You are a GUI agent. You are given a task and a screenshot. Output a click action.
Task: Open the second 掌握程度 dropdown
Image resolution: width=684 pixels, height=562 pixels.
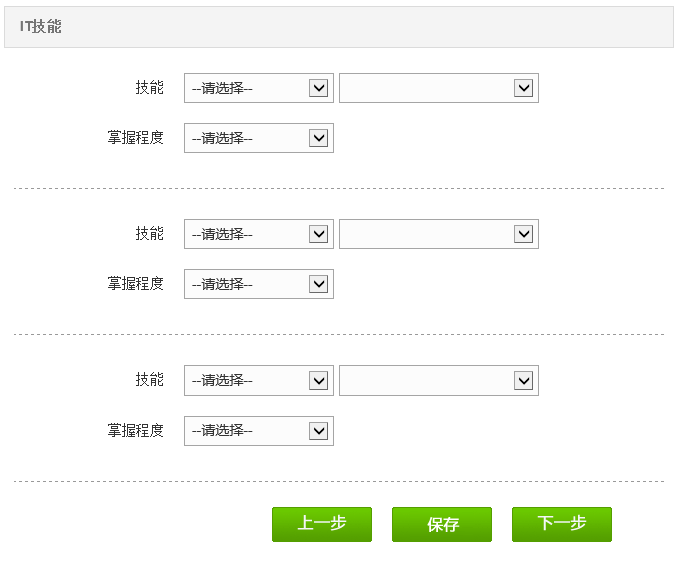point(259,284)
